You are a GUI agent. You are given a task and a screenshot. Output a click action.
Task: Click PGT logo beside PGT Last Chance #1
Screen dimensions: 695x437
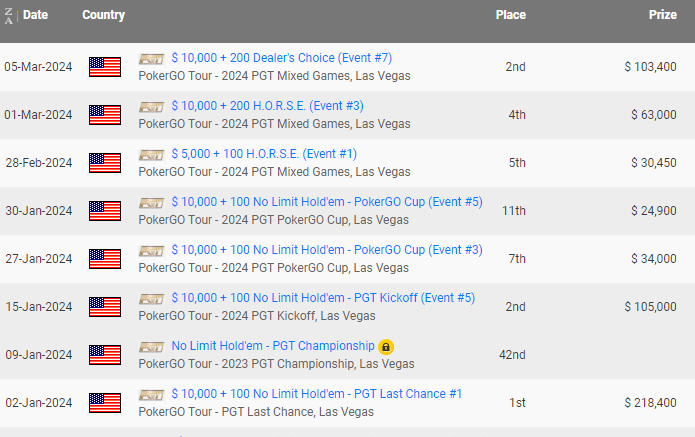pos(152,394)
